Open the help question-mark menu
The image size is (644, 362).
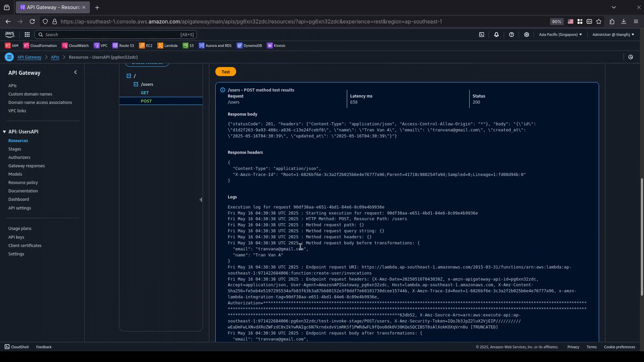click(512, 35)
